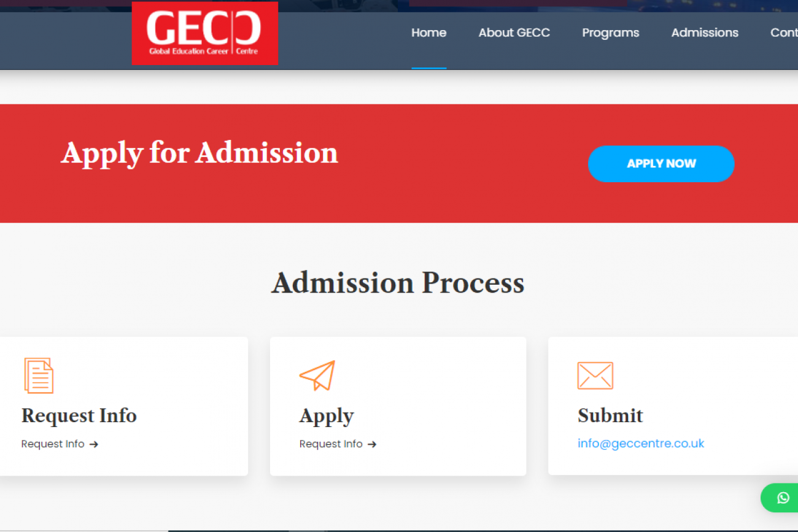Click the info@geccentre.co.uk email link
This screenshot has height=532, width=798.
tap(640, 444)
